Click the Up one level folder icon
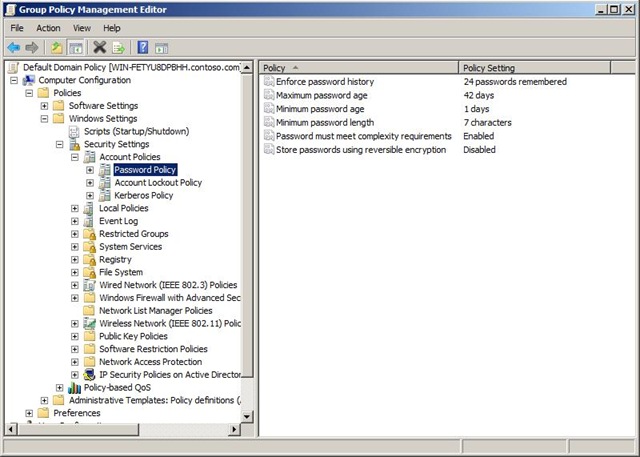The height and width of the screenshot is (457, 640). coord(56,48)
